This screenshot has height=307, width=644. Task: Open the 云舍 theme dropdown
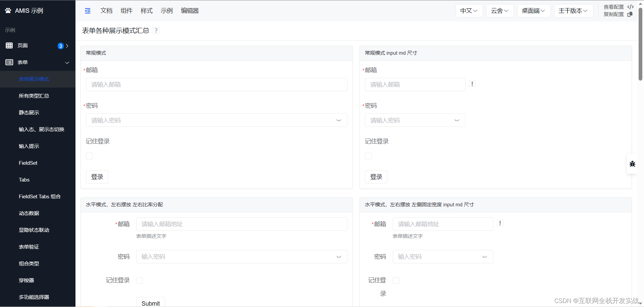pyautogui.click(x=500, y=11)
